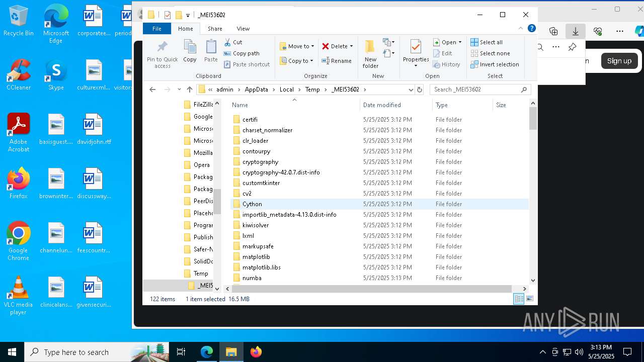
Task: Click Select none in ribbon
Action: point(490,53)
